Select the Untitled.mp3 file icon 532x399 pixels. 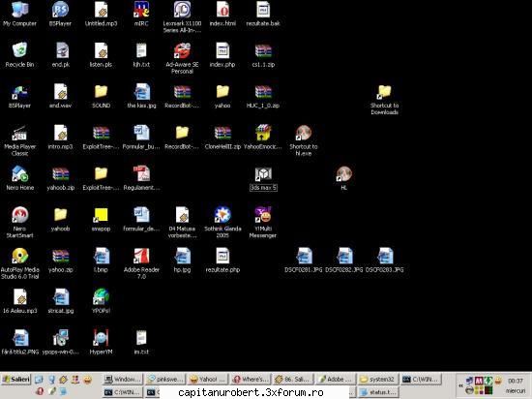pyautogui.click(x=102, y=10)
